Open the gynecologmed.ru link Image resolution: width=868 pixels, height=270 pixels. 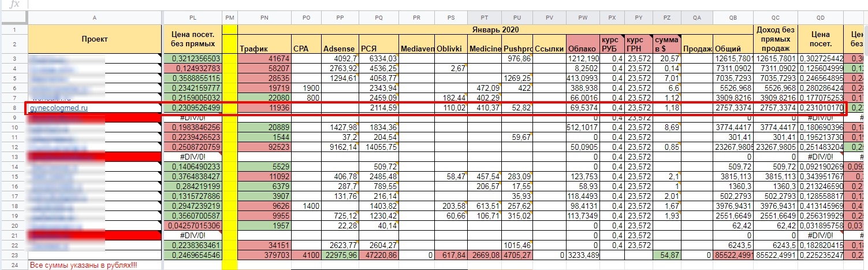pos(58,108)
